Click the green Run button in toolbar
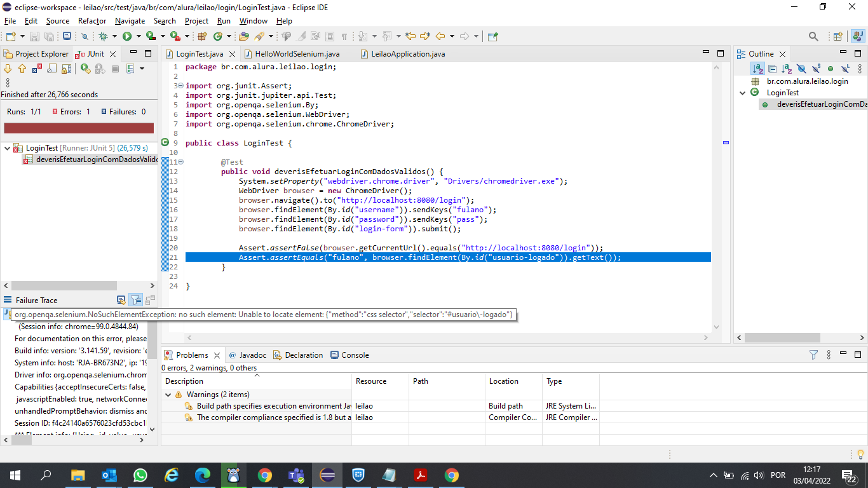 pos(127,37)
